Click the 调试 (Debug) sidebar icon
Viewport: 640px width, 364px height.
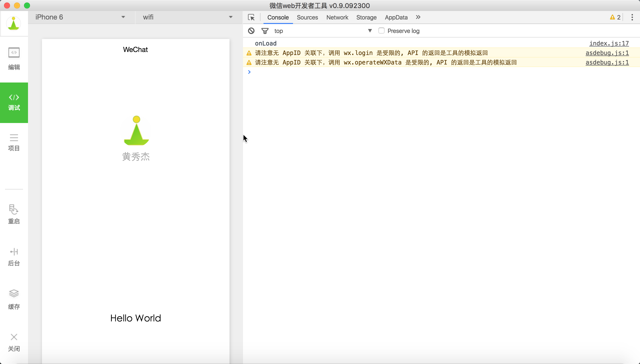(x=14, y=101)
